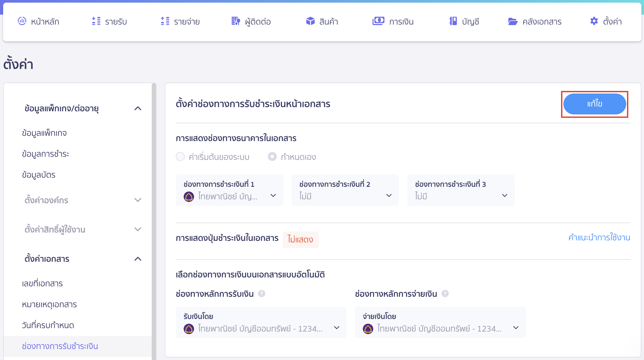Click bank logo in จ่ายเงินโดย field
The height and width of the screenshot is (360, 644).
point(368,329)
